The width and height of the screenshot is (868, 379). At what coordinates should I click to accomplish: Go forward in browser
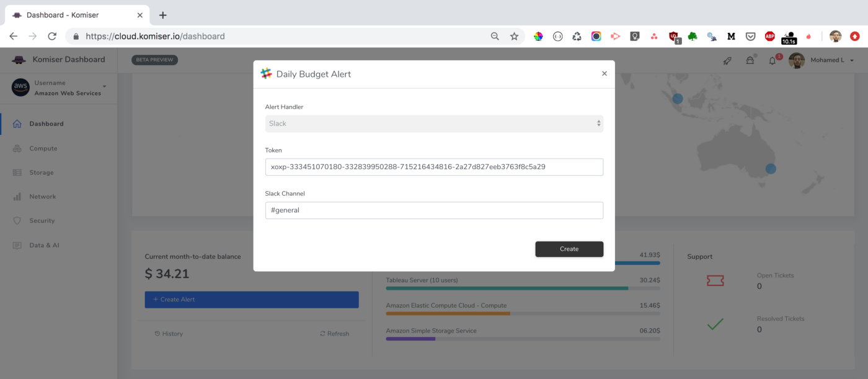[x=33, y=36]
